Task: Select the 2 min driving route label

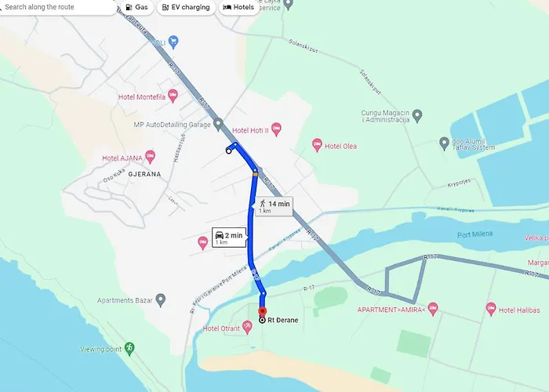Action: [229, 238]
